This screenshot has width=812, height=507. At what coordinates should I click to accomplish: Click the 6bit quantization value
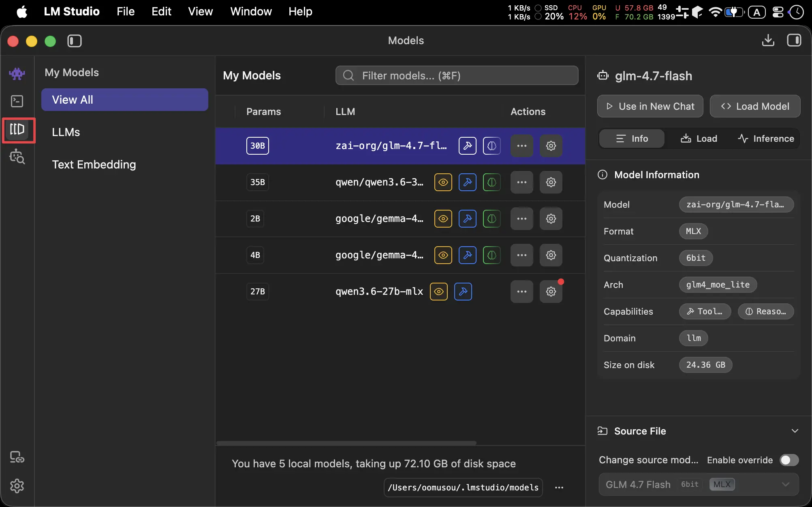(696, 258)
